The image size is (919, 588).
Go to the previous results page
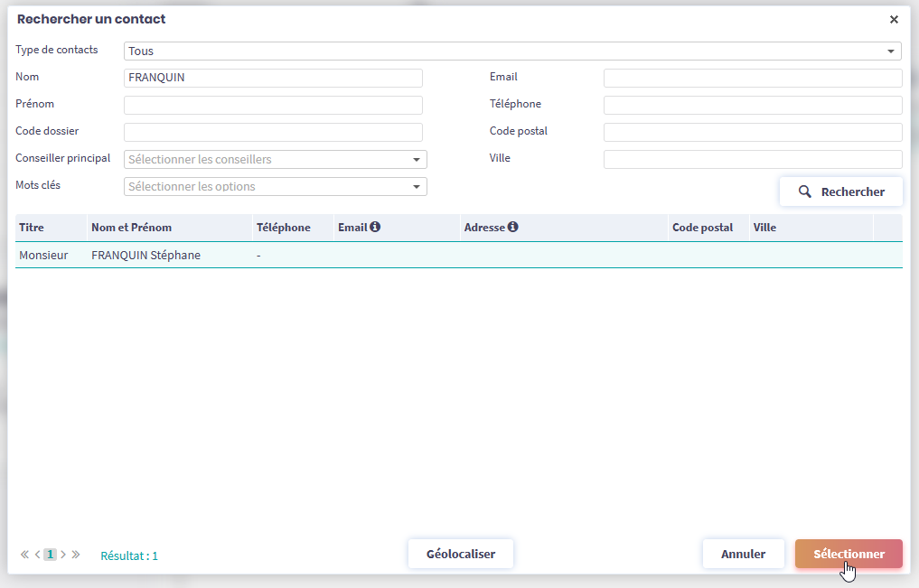tap(37, 555)
